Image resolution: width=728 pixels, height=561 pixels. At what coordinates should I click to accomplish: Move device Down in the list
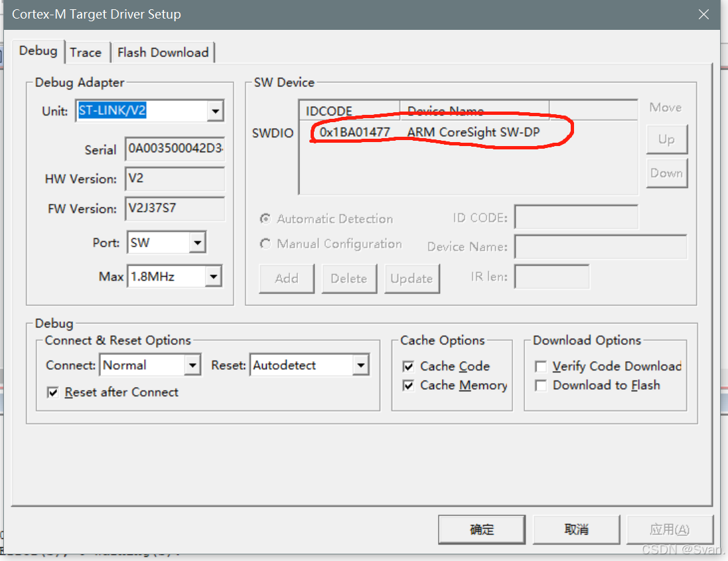click(x=667, y=173)
